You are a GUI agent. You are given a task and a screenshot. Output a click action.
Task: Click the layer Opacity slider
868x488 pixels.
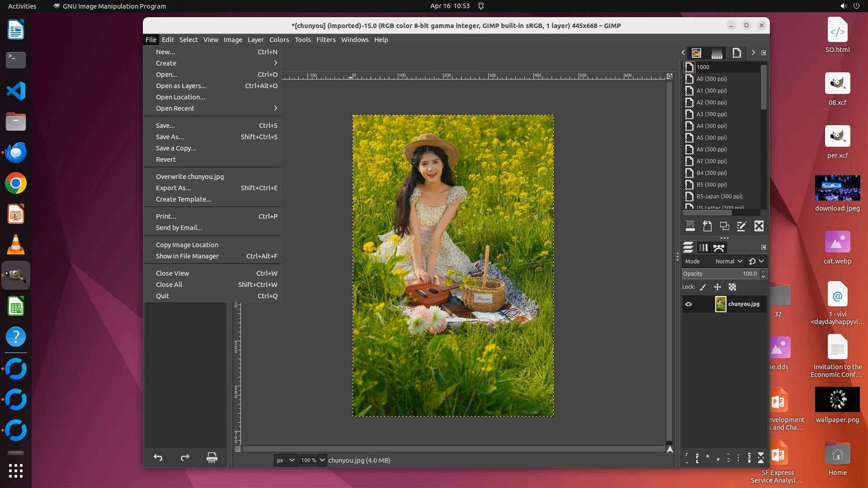click(x=721, y=274)
